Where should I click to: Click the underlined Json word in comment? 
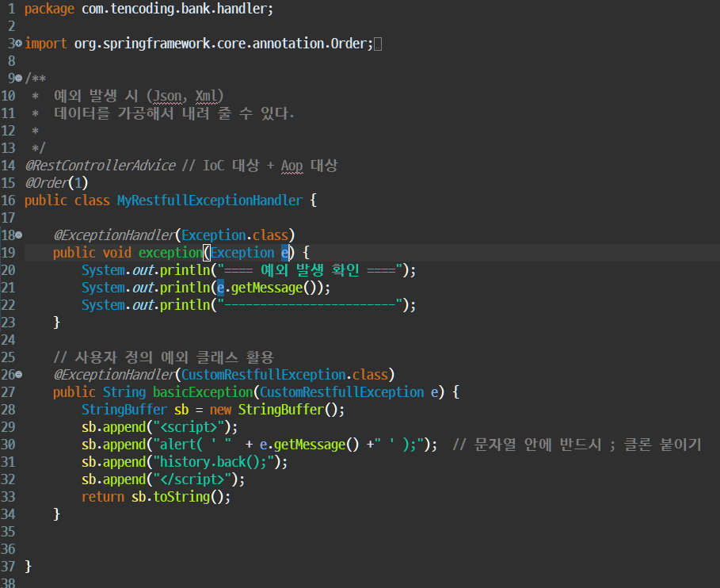(167, 96)
